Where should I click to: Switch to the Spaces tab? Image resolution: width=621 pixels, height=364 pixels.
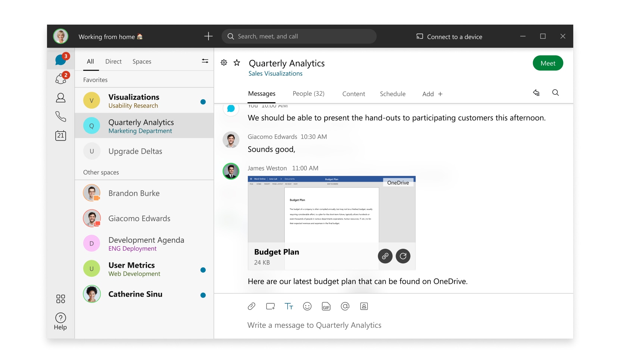142,62
